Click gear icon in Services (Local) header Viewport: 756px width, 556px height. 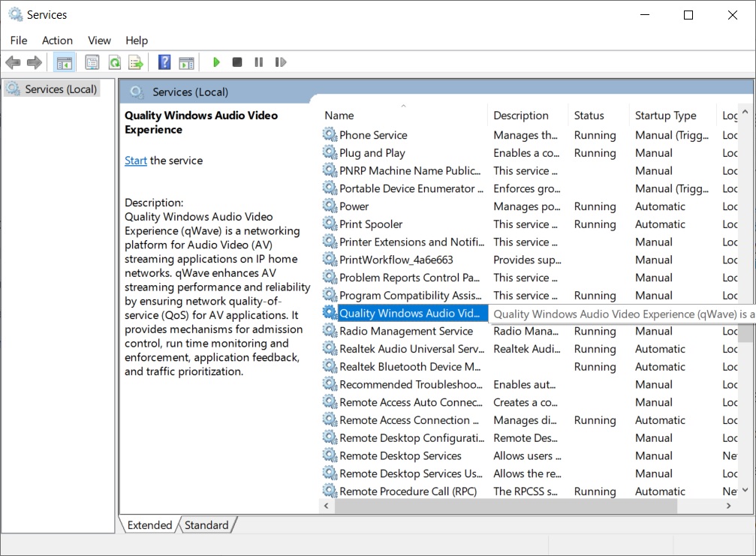point(137,92)
